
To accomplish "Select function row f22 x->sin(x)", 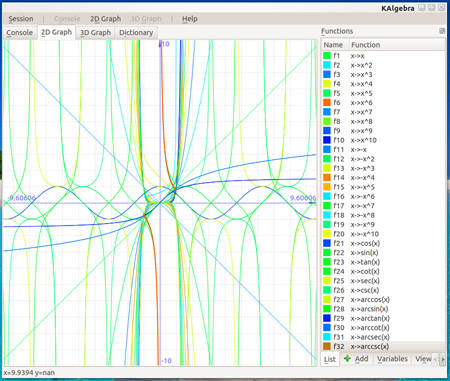I will pyautogui.click(x=383, y=252).
